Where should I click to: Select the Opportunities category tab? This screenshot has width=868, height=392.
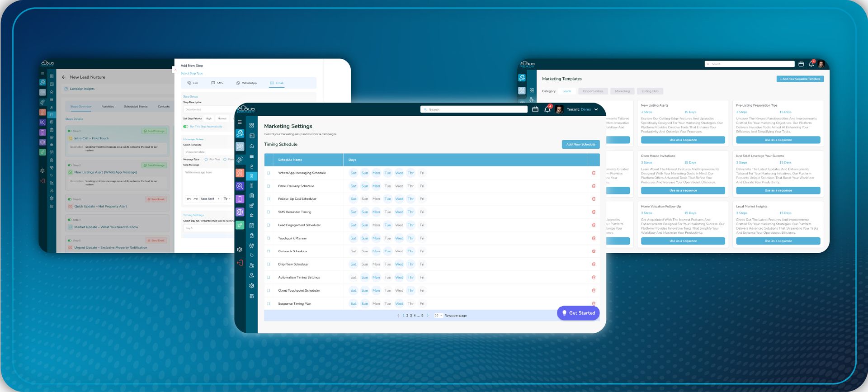[593, 91]
